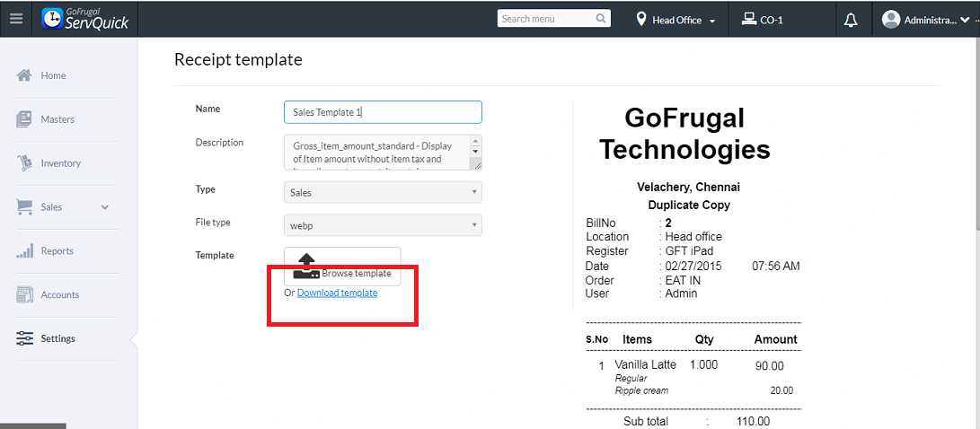The image size is (980, 429).
Task: Click the search magnifier icon
Action: tap(601, 19)
